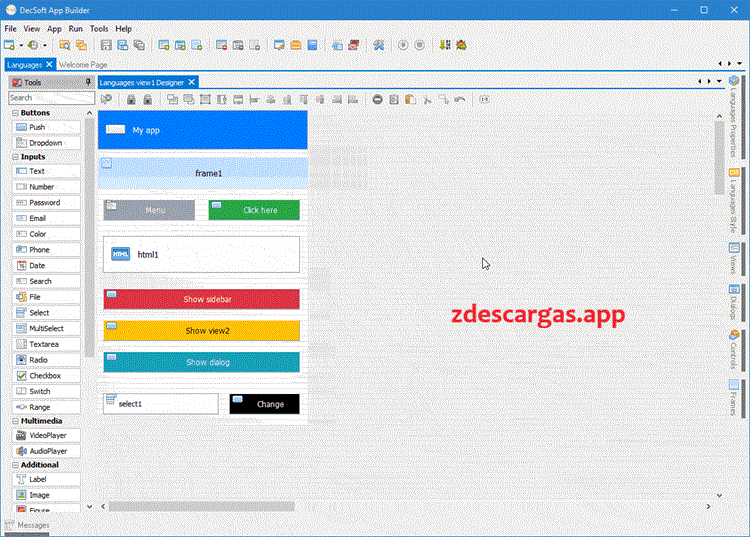Open the Views side panel
750x537 pixels.
coord(734,258)
